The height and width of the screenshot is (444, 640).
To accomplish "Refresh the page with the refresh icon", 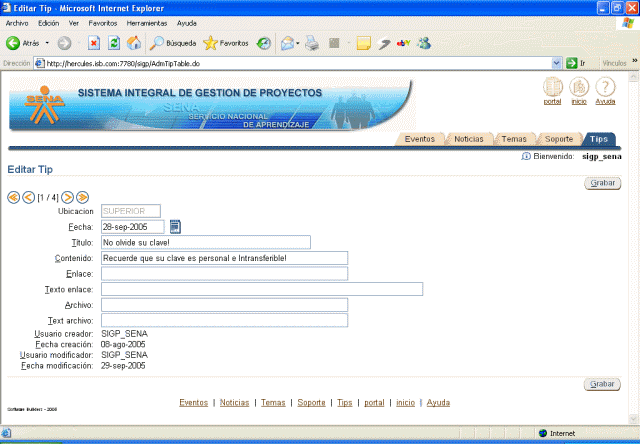I will coord(114,43).
